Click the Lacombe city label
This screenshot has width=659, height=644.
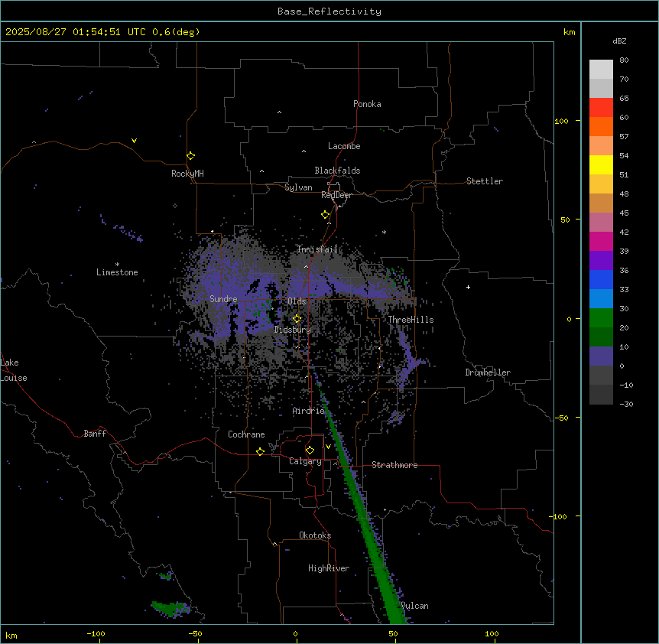click(344, 146)
